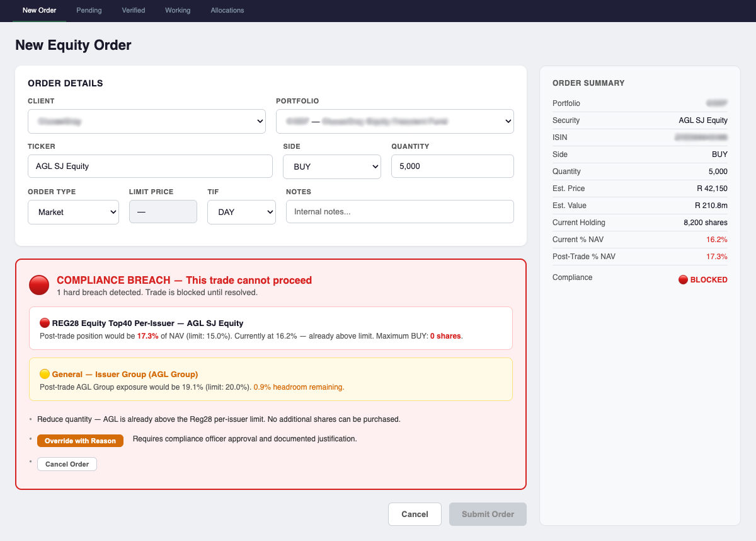
Task: Click the Ticker field containing AGL SJ Equity
Action: [150, 166]
